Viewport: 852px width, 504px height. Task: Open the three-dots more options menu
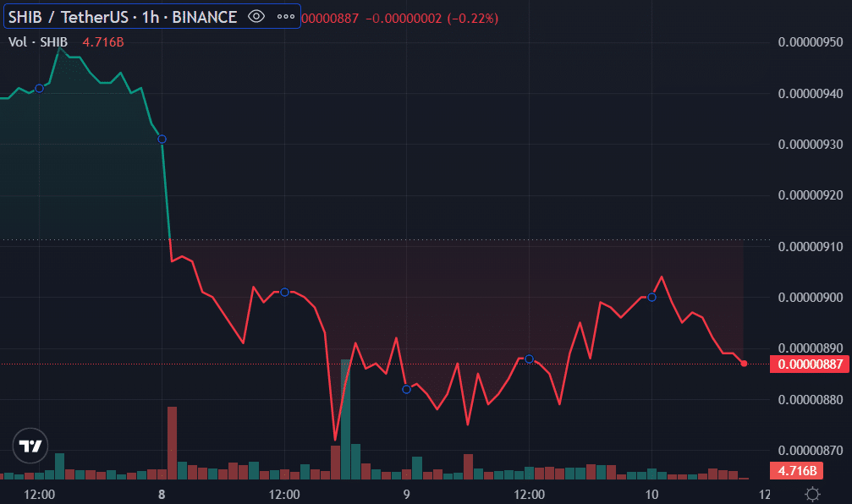tap(286, 17)
